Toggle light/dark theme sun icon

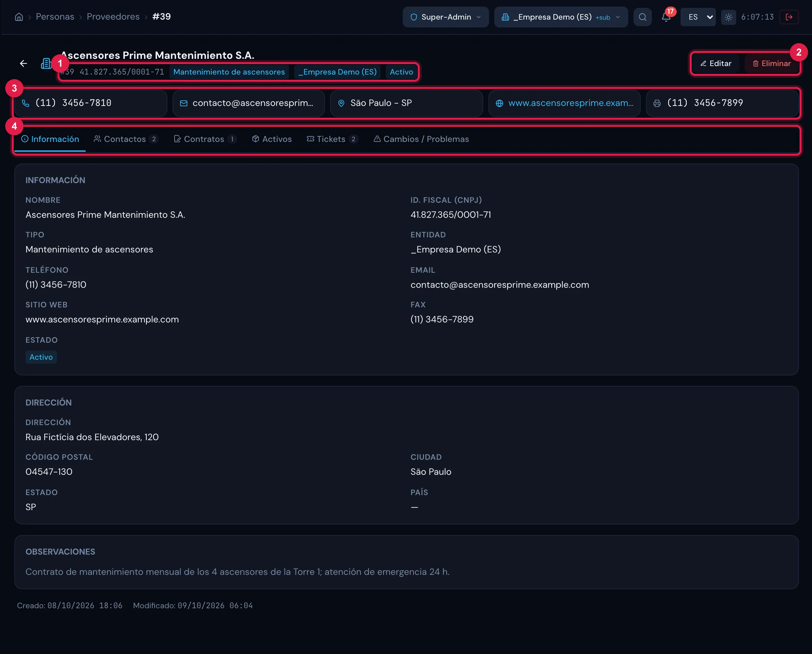tap(728, 17)
